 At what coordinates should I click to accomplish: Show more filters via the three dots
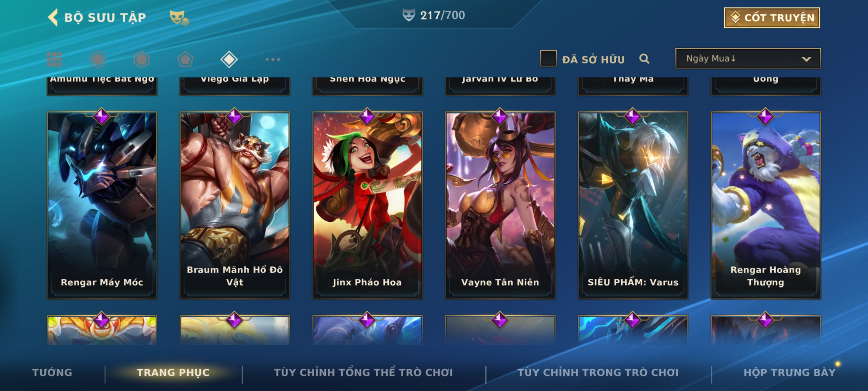(273, 59)
